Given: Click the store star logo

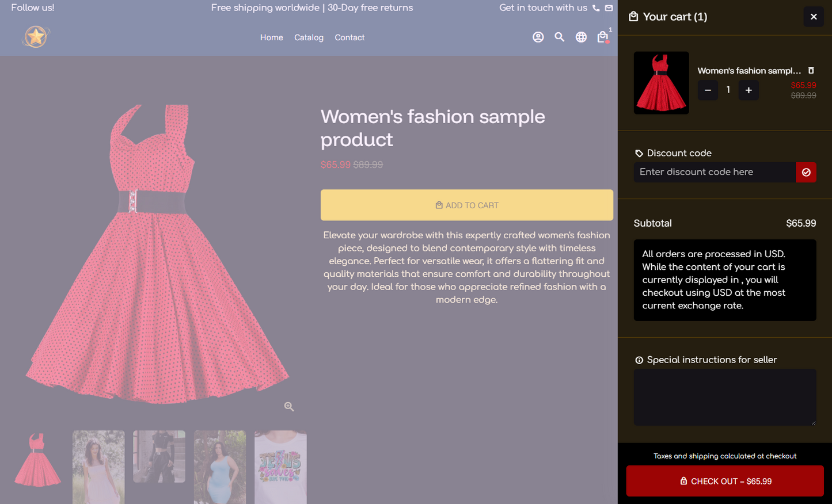Looking at the screenshot, I should [x=36, y=37].
